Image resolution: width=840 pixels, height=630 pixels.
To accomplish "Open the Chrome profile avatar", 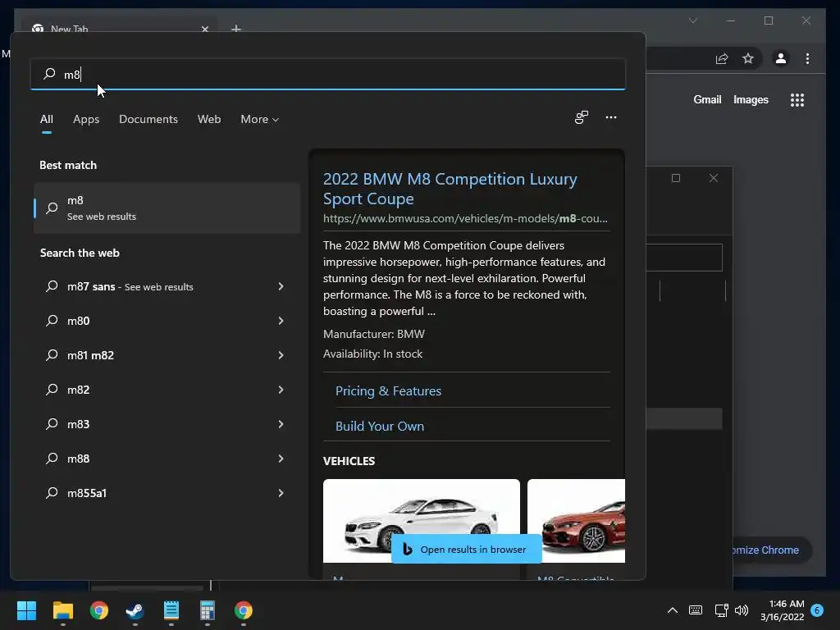I will (781, 58).
